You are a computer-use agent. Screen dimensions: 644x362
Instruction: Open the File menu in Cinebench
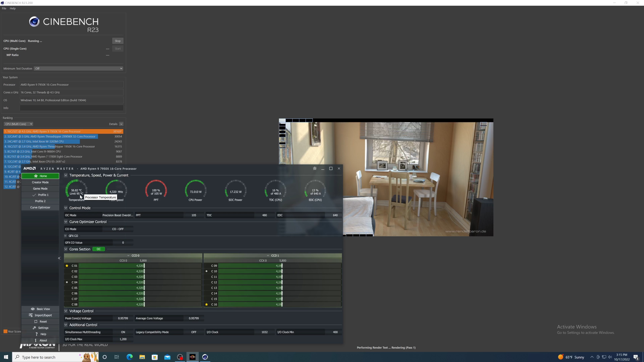4,8
